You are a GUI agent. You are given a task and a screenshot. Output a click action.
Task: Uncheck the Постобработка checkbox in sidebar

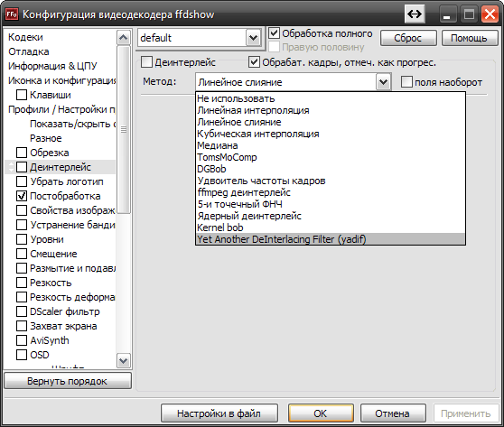(x=22, y=196)
